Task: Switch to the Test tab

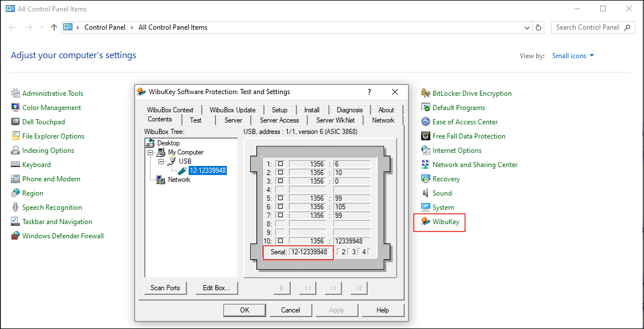Action: (195, 120)
